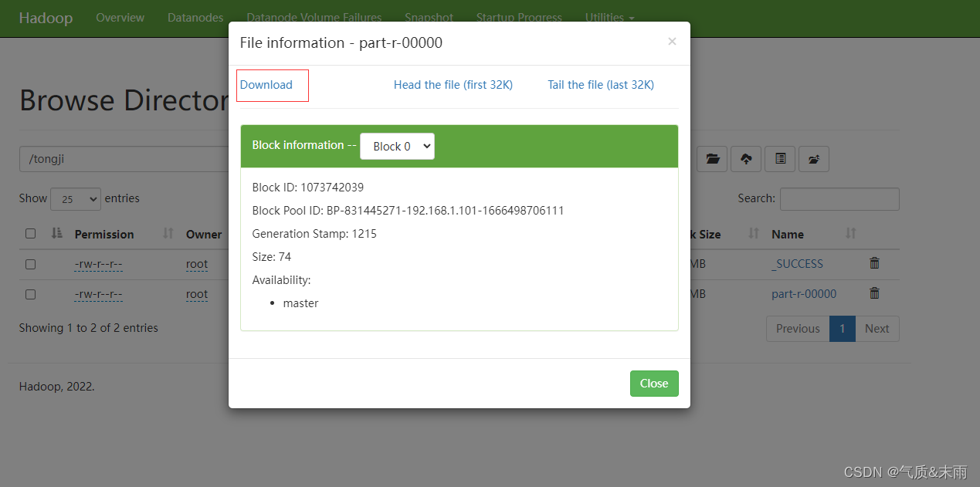
Task: Open Datanode Volume Failures nav item
Action: pos(314,17)
